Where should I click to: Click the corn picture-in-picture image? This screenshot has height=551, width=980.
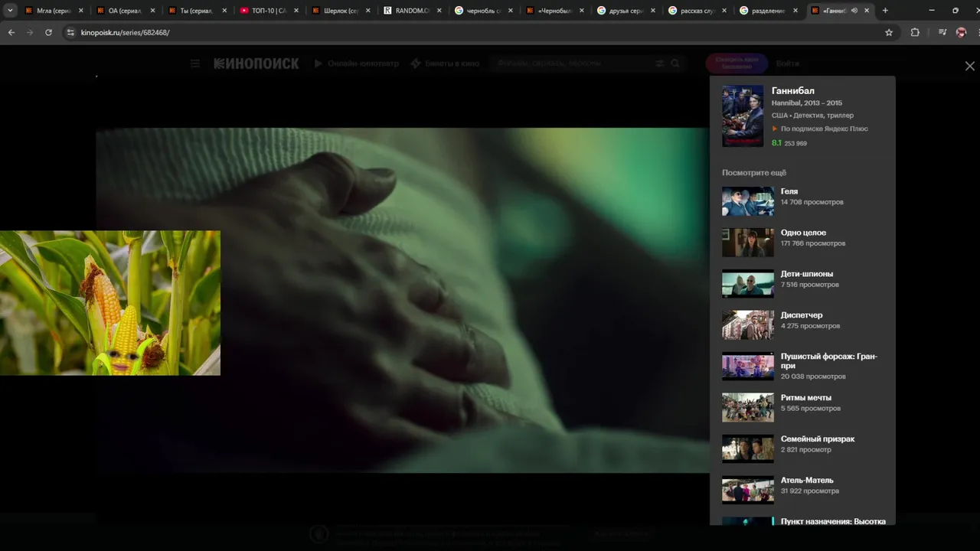point(110,303)
